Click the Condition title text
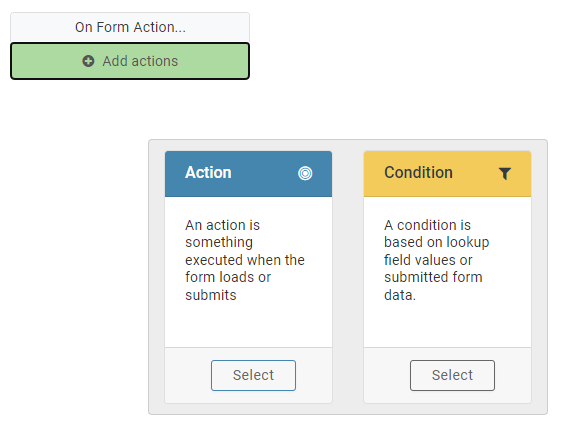The image size is (561, 424). tap(418, 172)
